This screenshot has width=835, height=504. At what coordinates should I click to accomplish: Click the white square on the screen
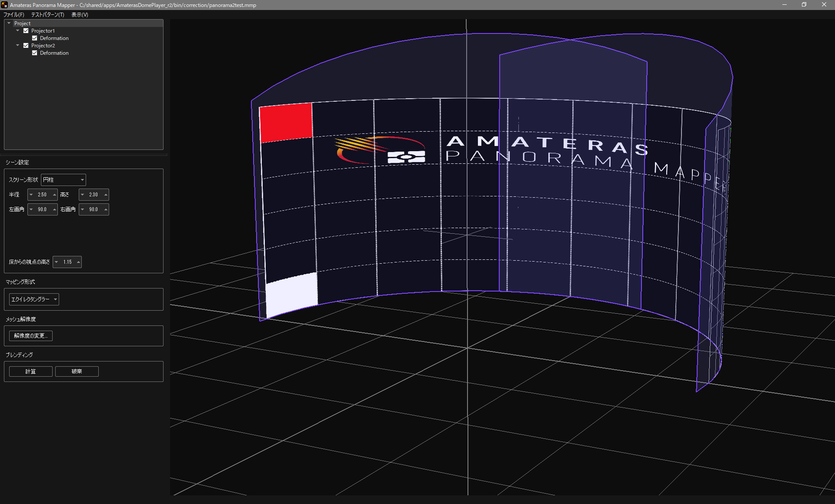pos(292,295)
